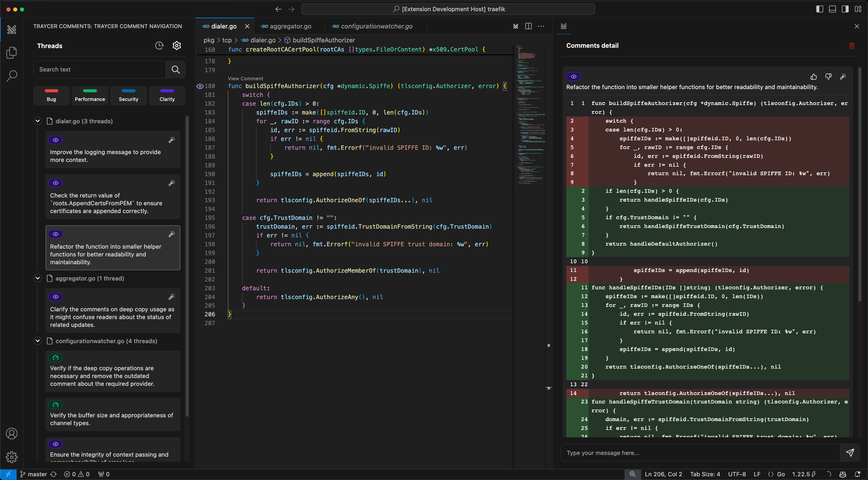This screenshot has height=480, width=868.
Task: Open master branch picker in status bar
Action: [34, 474]
